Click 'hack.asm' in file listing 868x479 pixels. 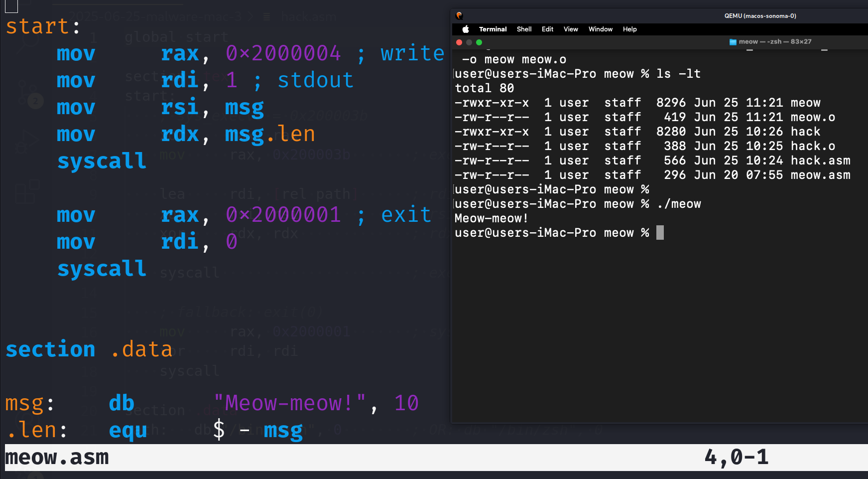coord(820,160)
